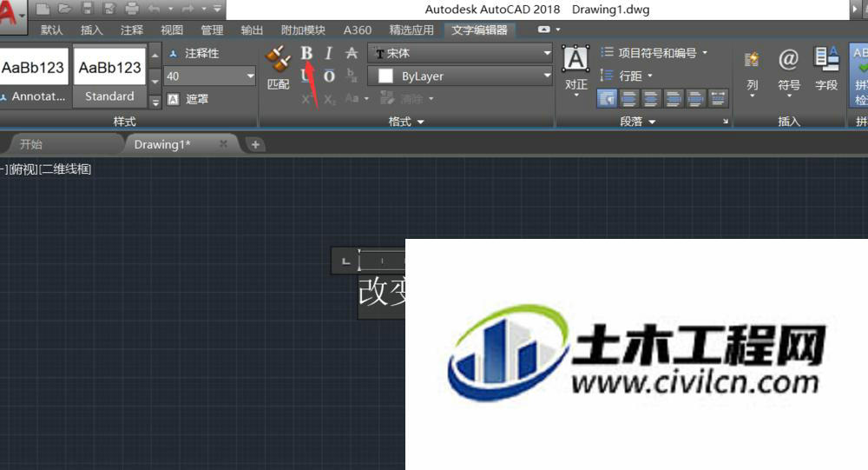Open the 附加模块 ribbon tab
The height and width of the screenshot is (470, 868).
coord(303,30)
